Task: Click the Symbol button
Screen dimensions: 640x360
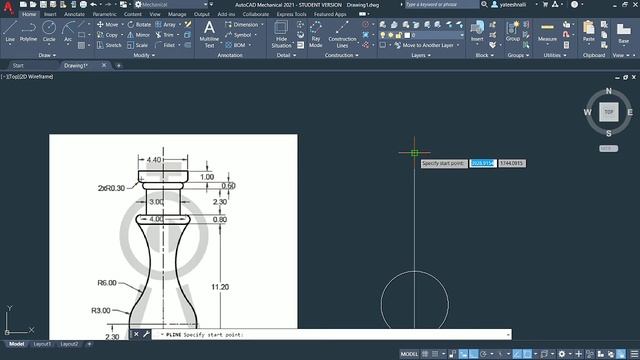Action: tap(238, 35)
